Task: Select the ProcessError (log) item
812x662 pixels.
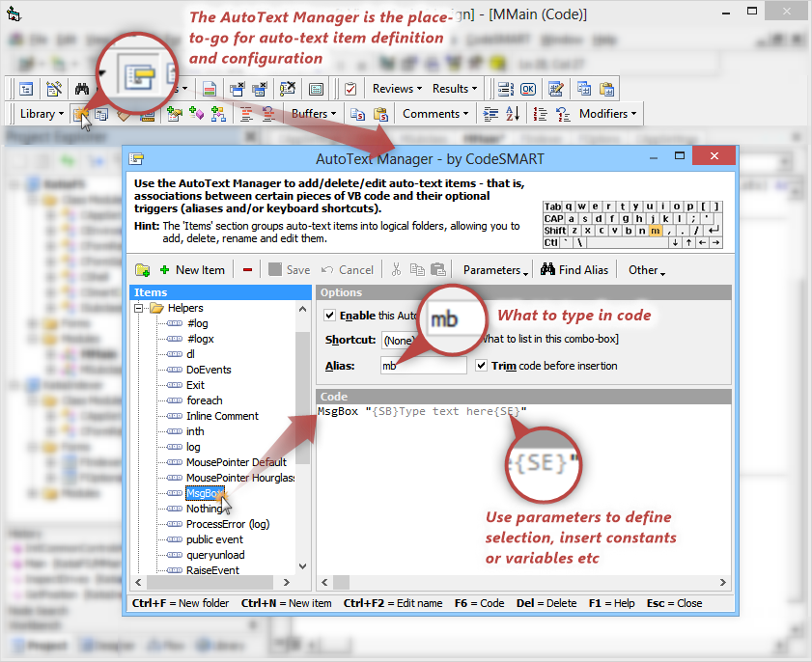Action: coord(228,524)
